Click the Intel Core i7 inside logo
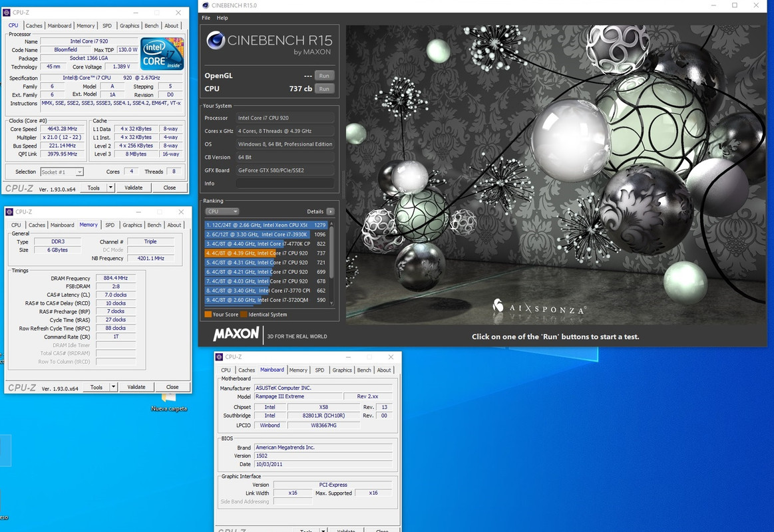This screenshot has width=774, height=532. click(162, 55)
